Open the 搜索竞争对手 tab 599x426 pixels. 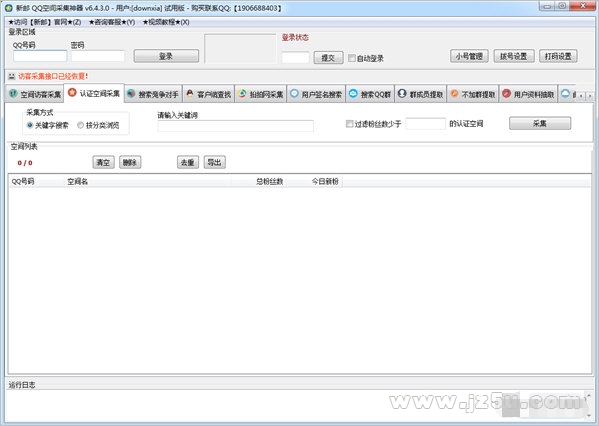point(153,94)
